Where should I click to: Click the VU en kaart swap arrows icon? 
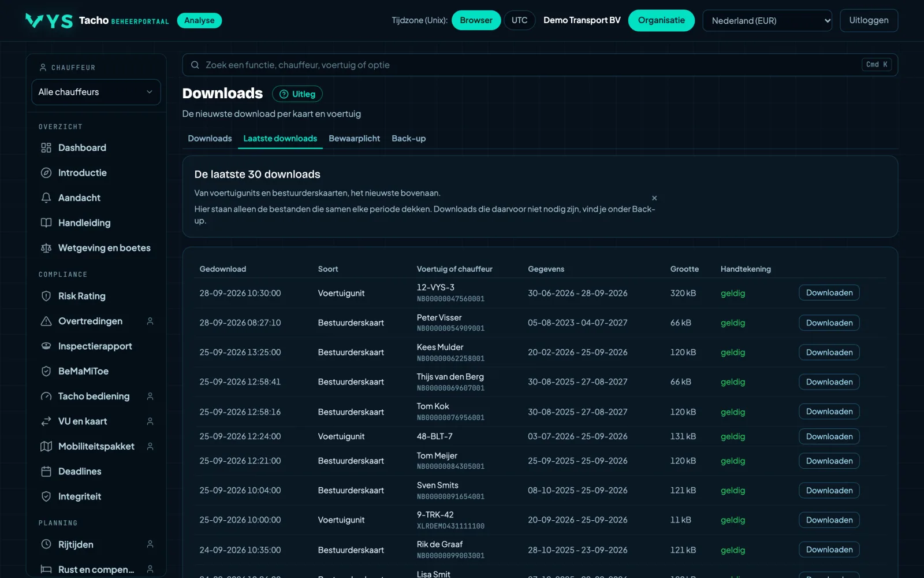coord(46,421)
